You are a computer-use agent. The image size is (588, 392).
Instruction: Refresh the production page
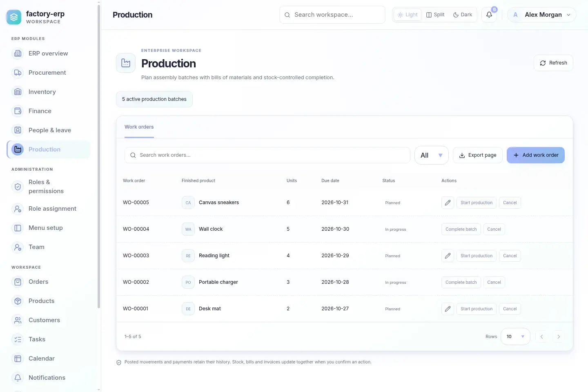click(553, 63)
